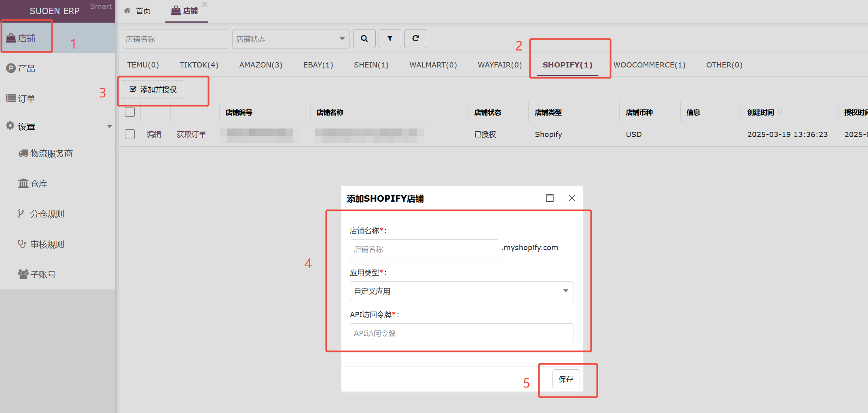Screen dimensions: 868x413
Task: Toggle the select-all header checkbox
Action: pos(130,112)
